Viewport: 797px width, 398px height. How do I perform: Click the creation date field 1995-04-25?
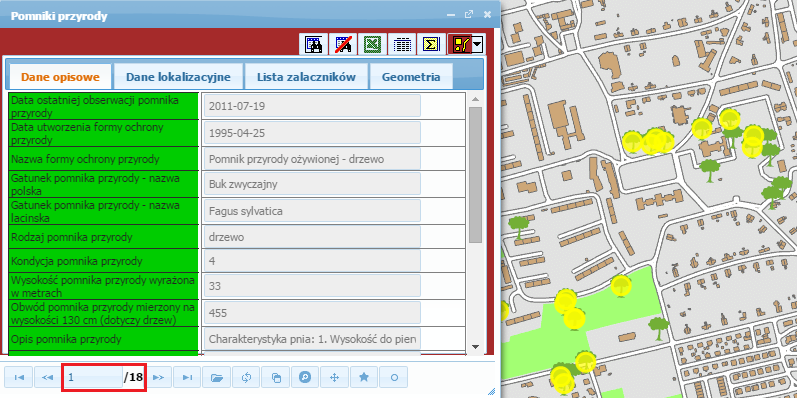(312, 133)
